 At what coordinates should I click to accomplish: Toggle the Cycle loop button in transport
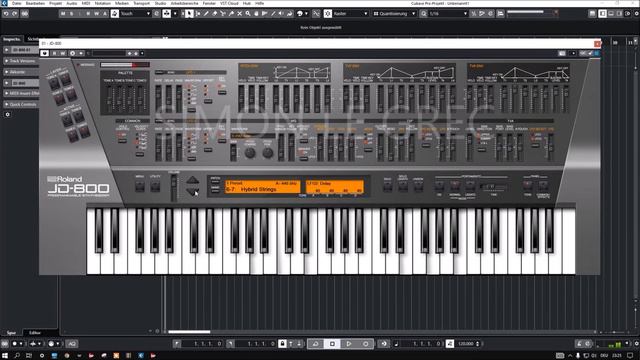(316, 344)
